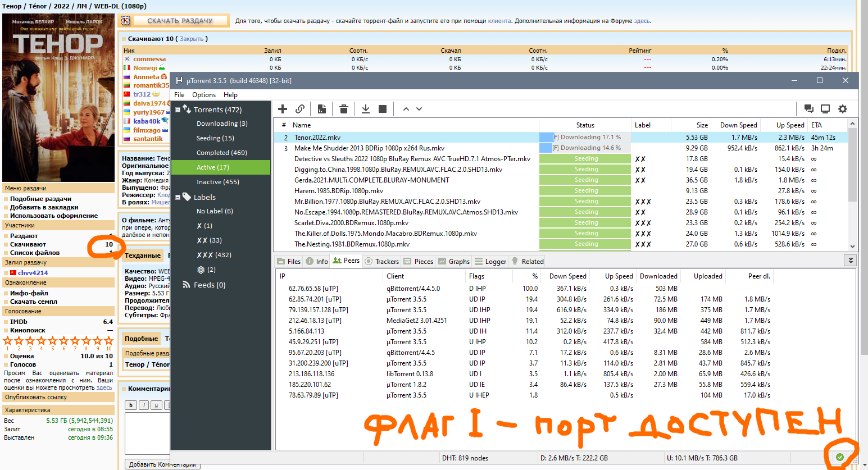The height and width of the screenshot is (470, 868).
Task: Click the Тенор movie poster thumbnail
Action: (58, 98)
